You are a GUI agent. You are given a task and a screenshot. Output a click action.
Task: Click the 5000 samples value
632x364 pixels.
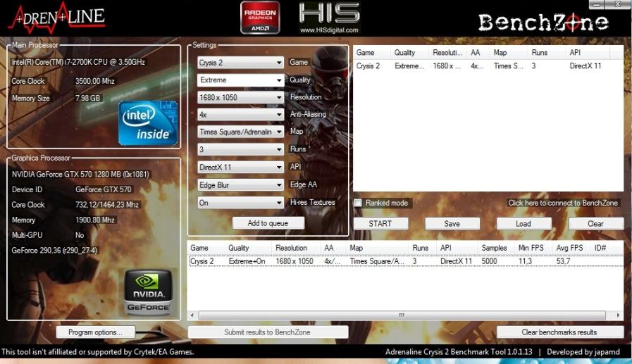click(489, 261)
